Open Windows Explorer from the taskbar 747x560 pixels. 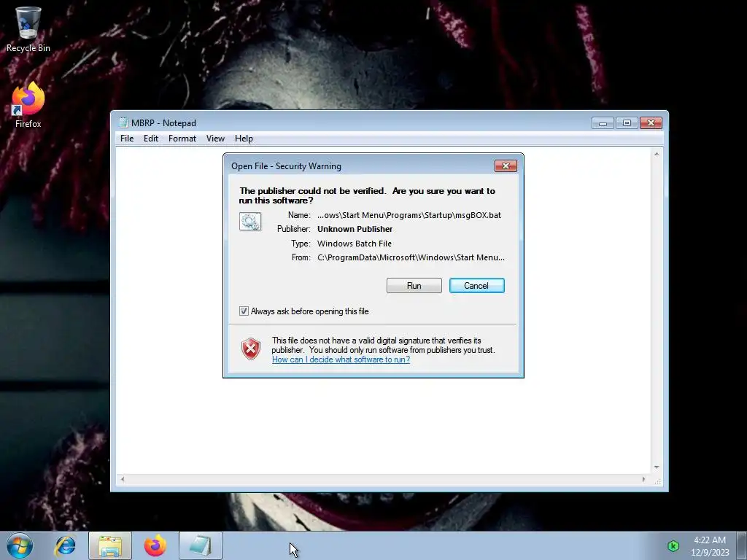110,545
